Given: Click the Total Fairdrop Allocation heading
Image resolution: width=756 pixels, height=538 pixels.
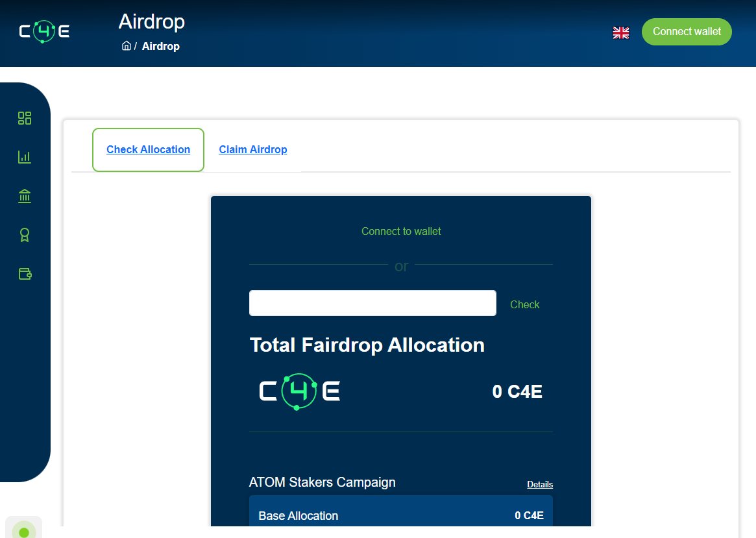Looking at the screenshot, I should (367, 345).
